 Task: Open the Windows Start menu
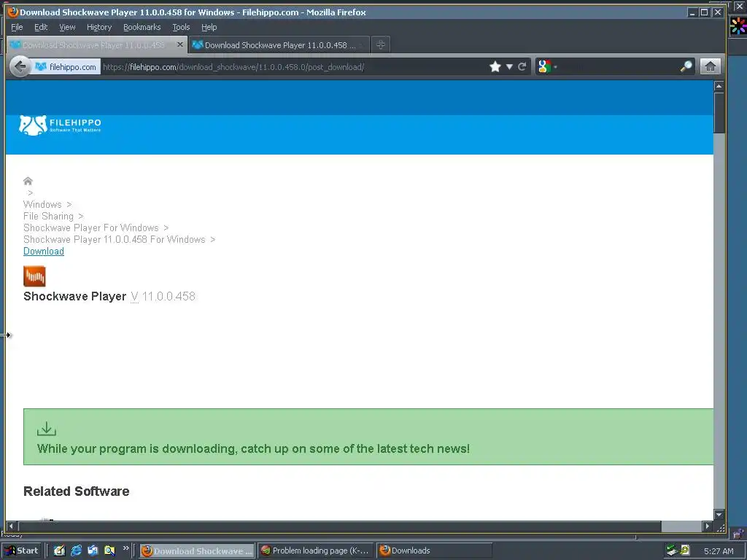(x=21, y=551)
